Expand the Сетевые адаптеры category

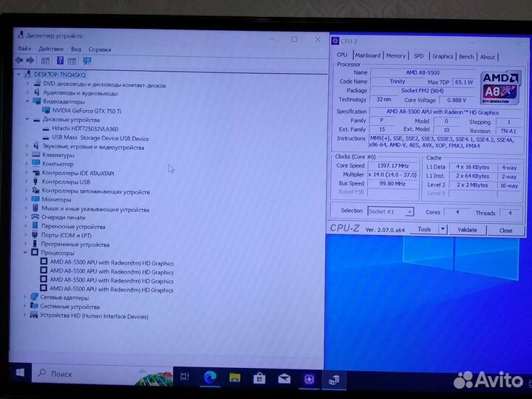[25, 296]
